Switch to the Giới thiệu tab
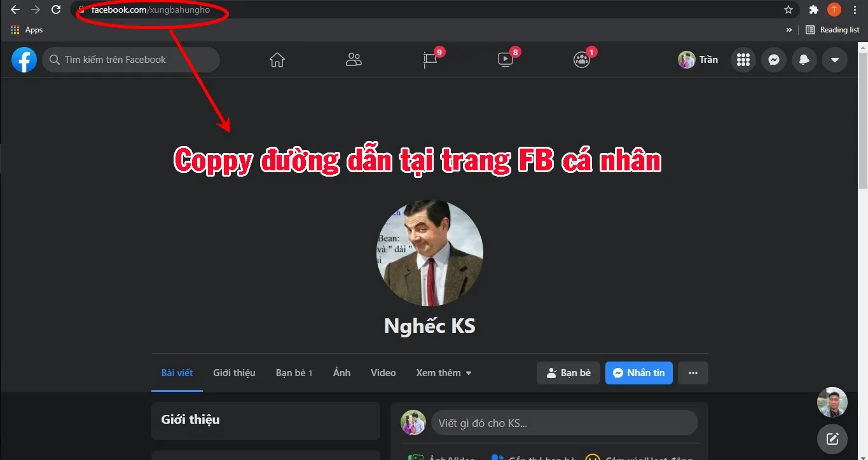This screenshot has width=868, height=460. [234, 373]
